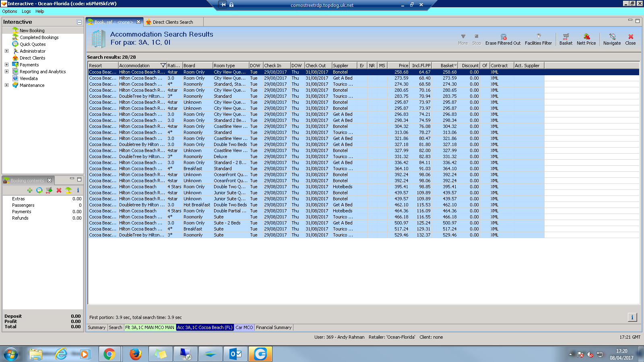The height and width of the screenshot is (362, 644).
Task: Open Internet Explorer from the taskbar
Action: [61, 354]
